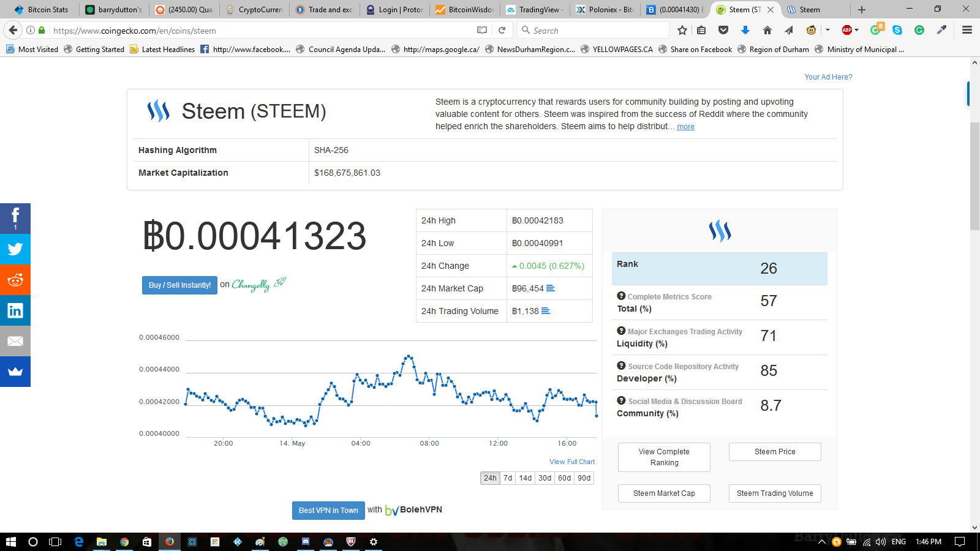Select the 90d chart range
Viewport: 980px width, 551px height.
(x=584, y=478)
